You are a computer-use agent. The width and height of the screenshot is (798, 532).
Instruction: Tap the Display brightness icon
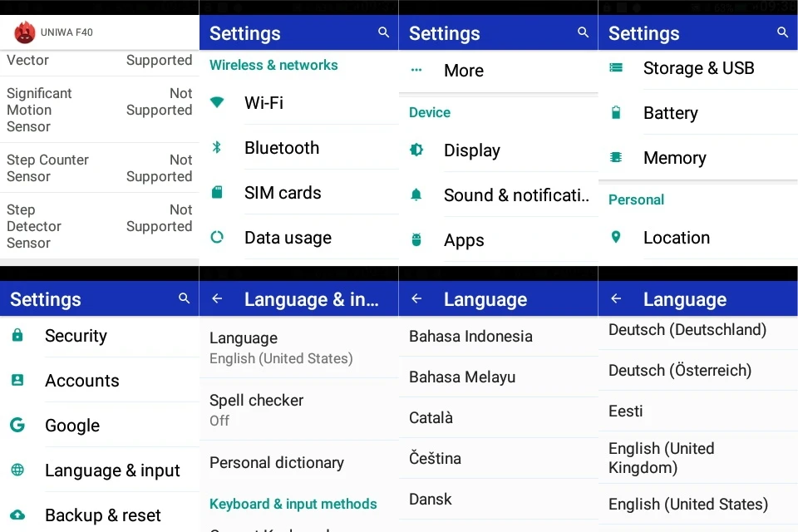click(416, 150)
